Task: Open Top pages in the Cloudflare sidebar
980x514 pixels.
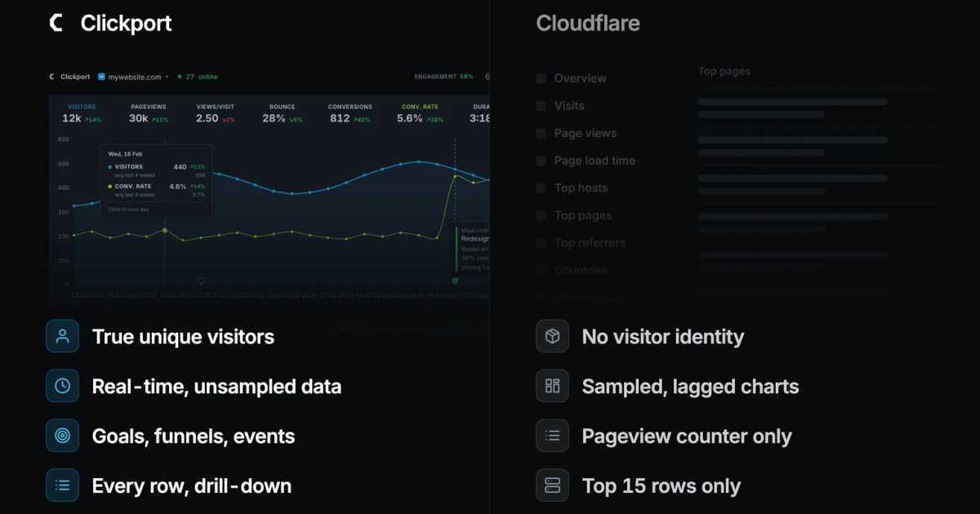Action: 583,215
